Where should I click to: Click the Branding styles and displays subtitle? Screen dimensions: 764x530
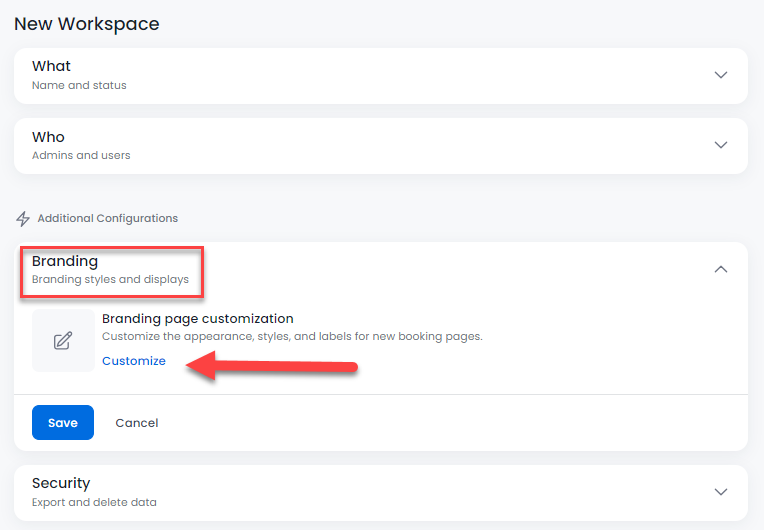point(110,280)
